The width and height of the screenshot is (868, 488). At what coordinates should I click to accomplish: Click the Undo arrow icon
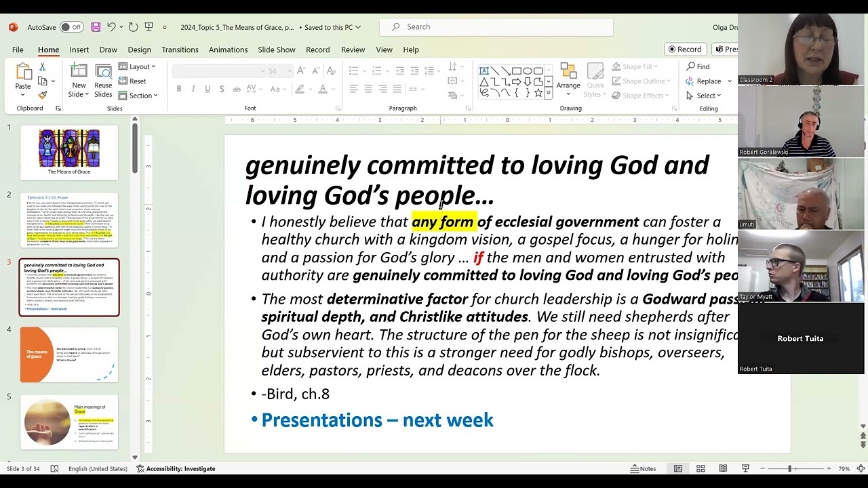pos(111,27)
